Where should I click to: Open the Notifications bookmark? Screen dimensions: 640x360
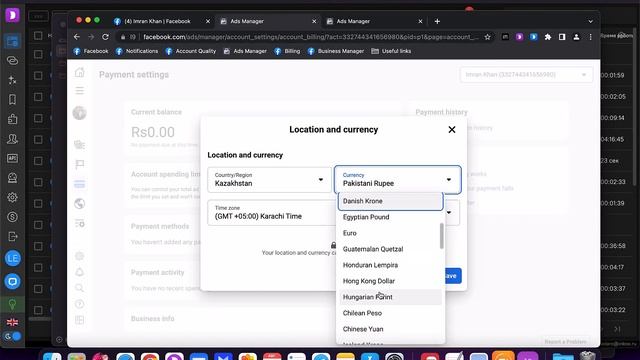pyautogui.click(x=137, y=51)
